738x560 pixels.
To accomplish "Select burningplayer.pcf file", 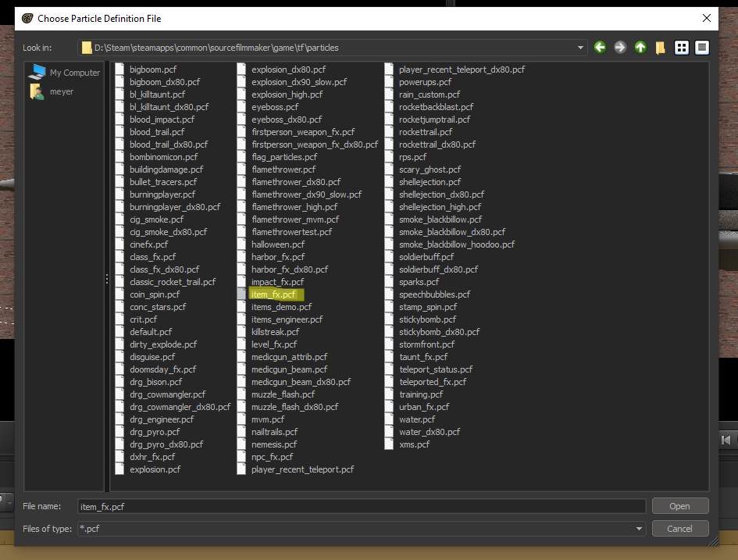I will [162, 194].
